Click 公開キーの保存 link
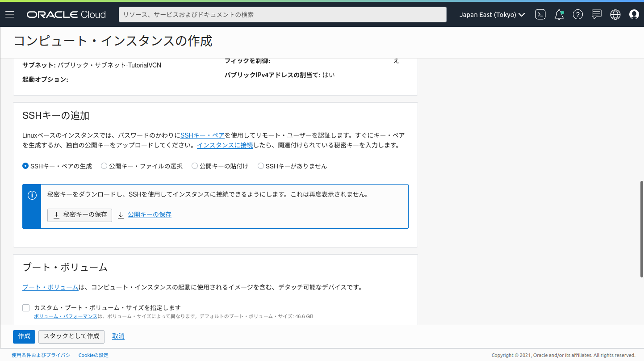This screenshot has width=644, height=361. click(x=150, y=214)
